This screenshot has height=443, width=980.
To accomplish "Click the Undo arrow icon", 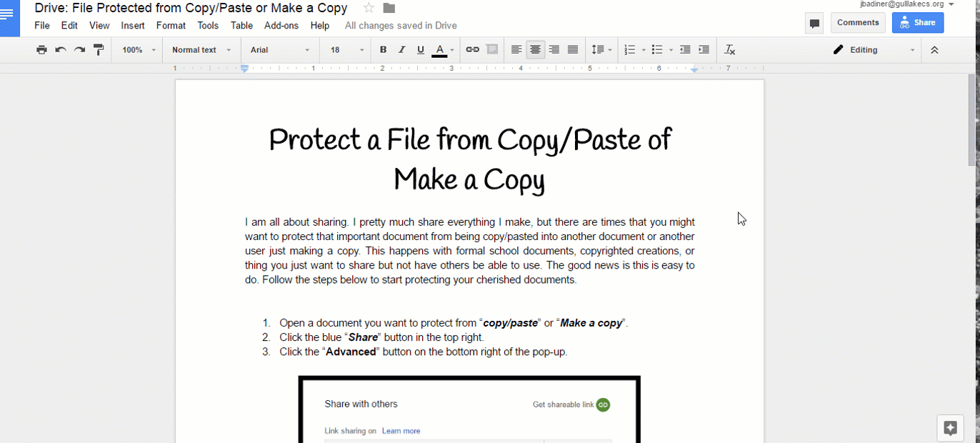I will click(x=61, y=50).
